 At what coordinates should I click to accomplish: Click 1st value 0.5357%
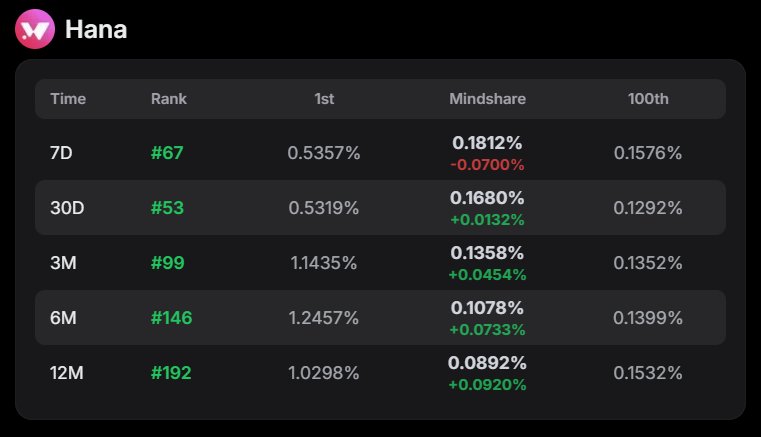tap(324, 153)
